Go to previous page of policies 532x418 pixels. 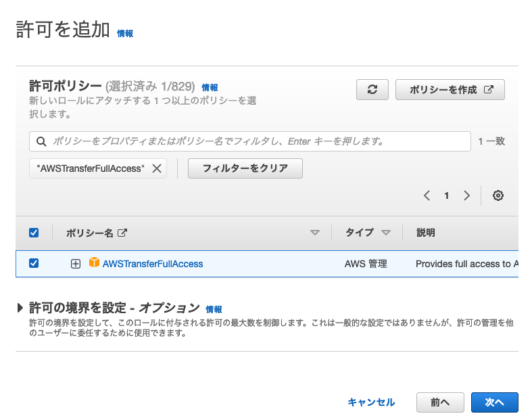point(427,195)
